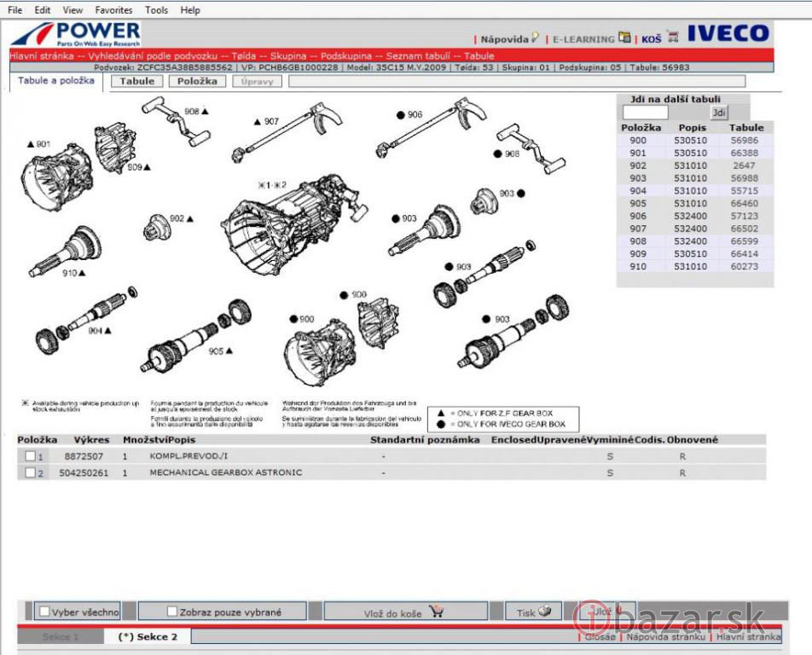Open the E-LEARNING icon
Image resolution: width=812 pixels, height=655 pixels.
[x=625, y=38]
